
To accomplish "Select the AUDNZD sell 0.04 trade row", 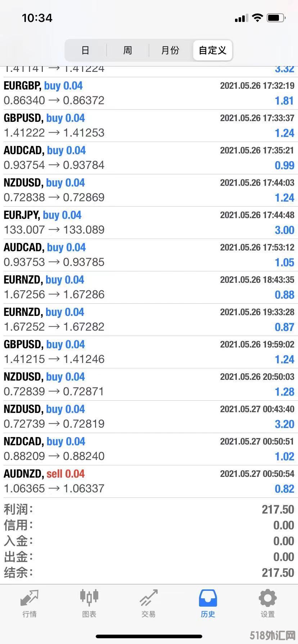I will pyautogui.click(x=149, y=481).
